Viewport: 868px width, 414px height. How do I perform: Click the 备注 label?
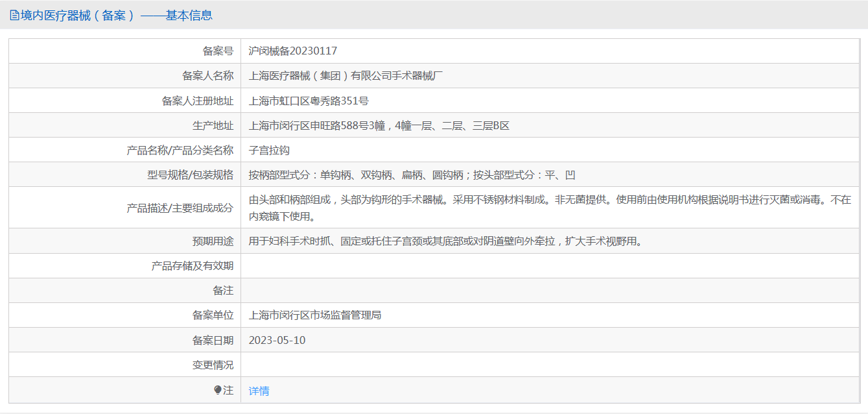click(x=224, y=291)
